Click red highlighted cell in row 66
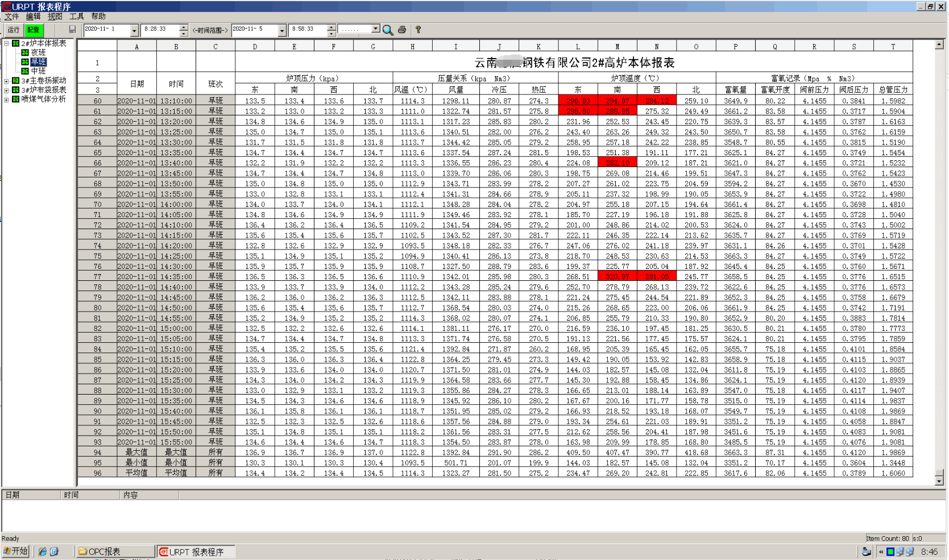 pyautogui.click(x=617, y=163)
